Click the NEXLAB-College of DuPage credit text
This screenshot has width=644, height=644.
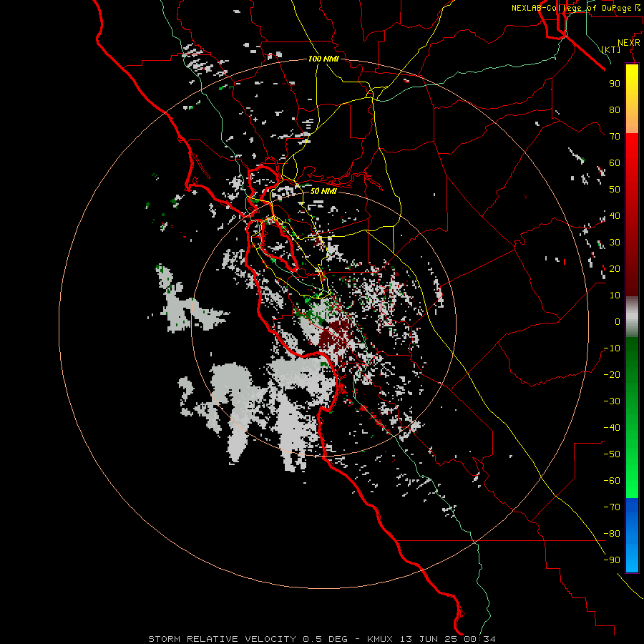[575, 8]
